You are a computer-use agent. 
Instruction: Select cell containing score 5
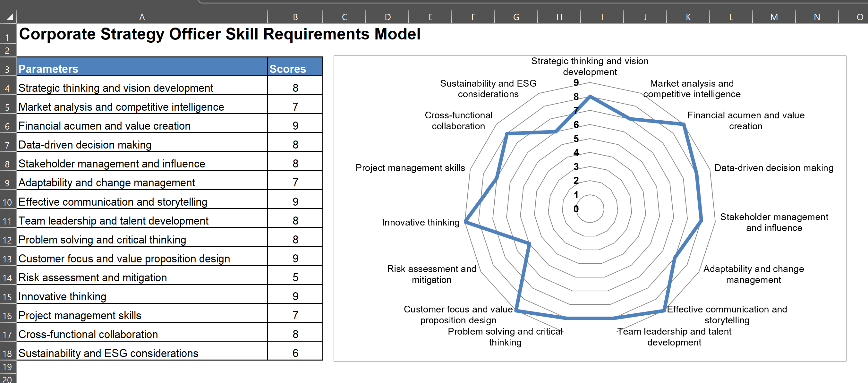[295, 277]
